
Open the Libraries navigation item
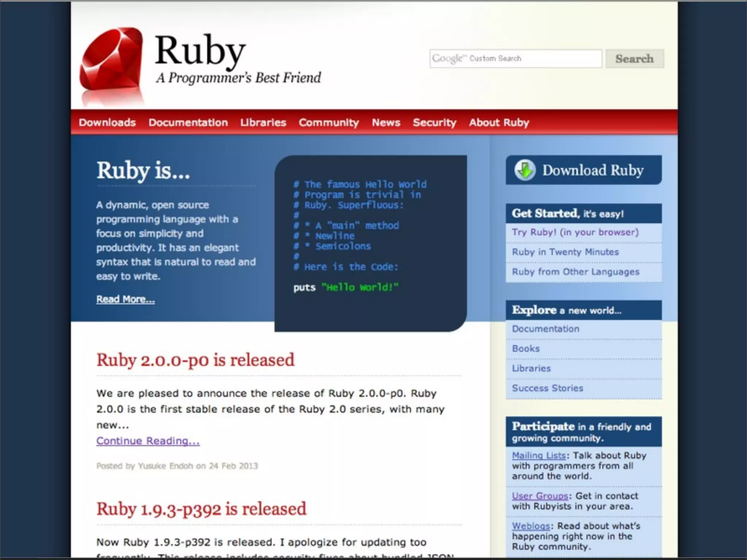pos(263,122)
